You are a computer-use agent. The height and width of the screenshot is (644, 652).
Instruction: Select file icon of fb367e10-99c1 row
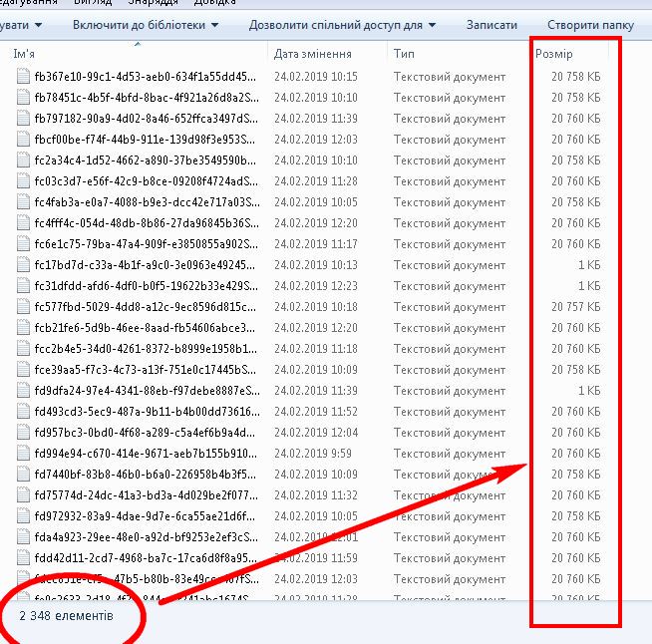click(x=23, y=77)
